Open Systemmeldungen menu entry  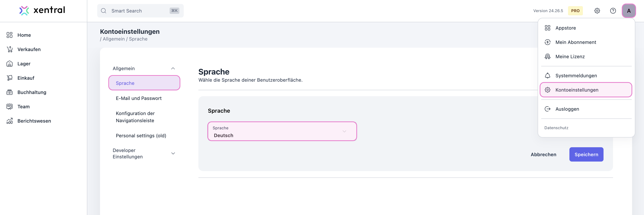point(576,76)
